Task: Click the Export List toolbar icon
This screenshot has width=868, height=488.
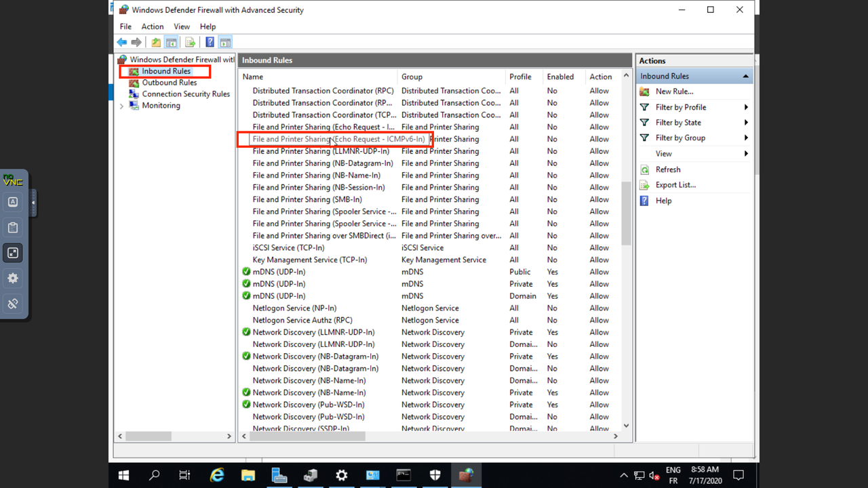Action: pyautogui.click(x=190, y=42)
